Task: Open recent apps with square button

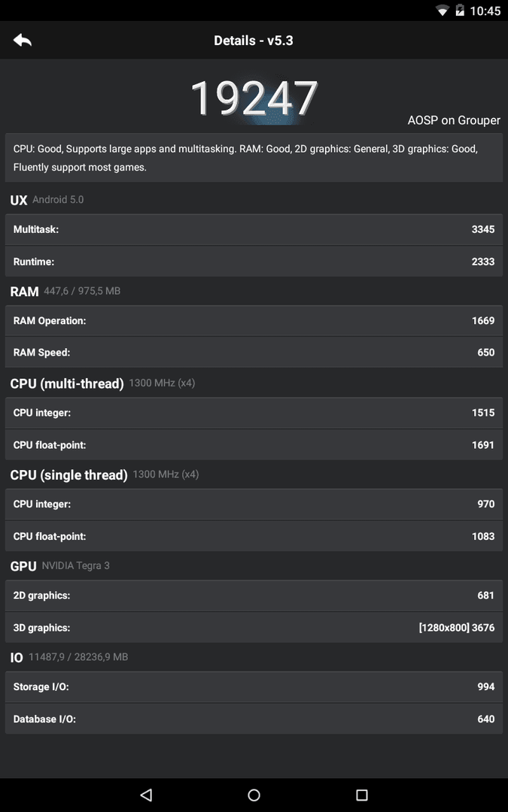Action: pos(362,795)
